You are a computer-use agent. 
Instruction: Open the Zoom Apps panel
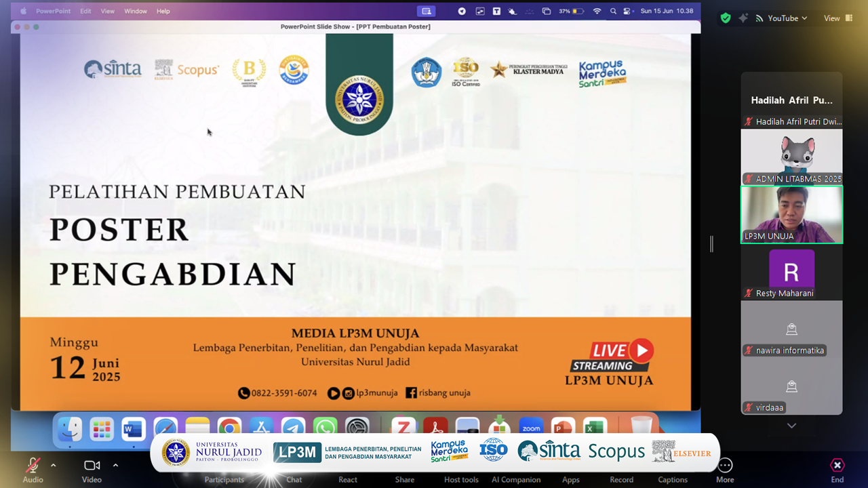[x=571, y=479]
